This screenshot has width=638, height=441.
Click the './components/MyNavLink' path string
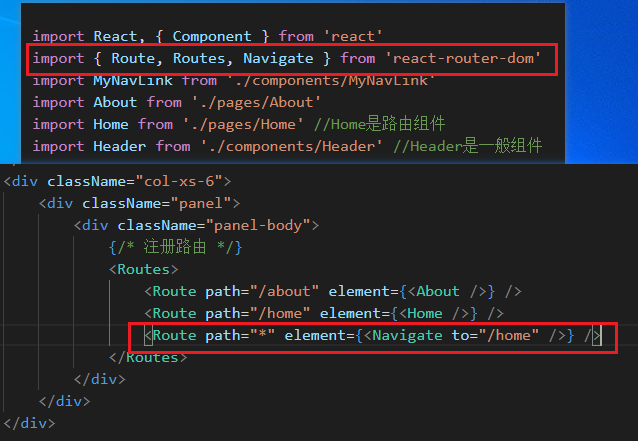331,81
